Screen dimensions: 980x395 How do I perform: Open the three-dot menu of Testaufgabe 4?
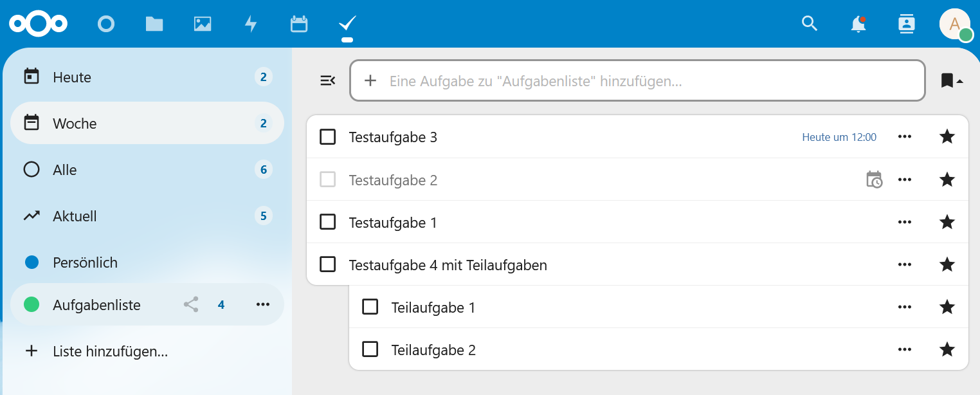point(904,264)
